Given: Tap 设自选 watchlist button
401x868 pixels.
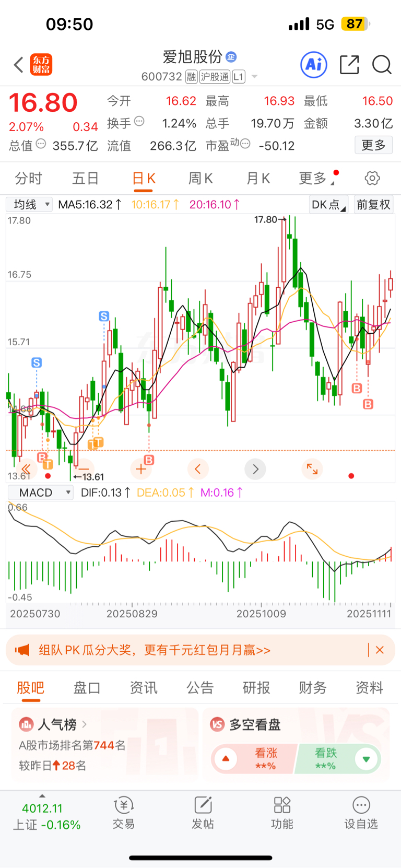Looking at the screenshot, I should coord(361,814).
